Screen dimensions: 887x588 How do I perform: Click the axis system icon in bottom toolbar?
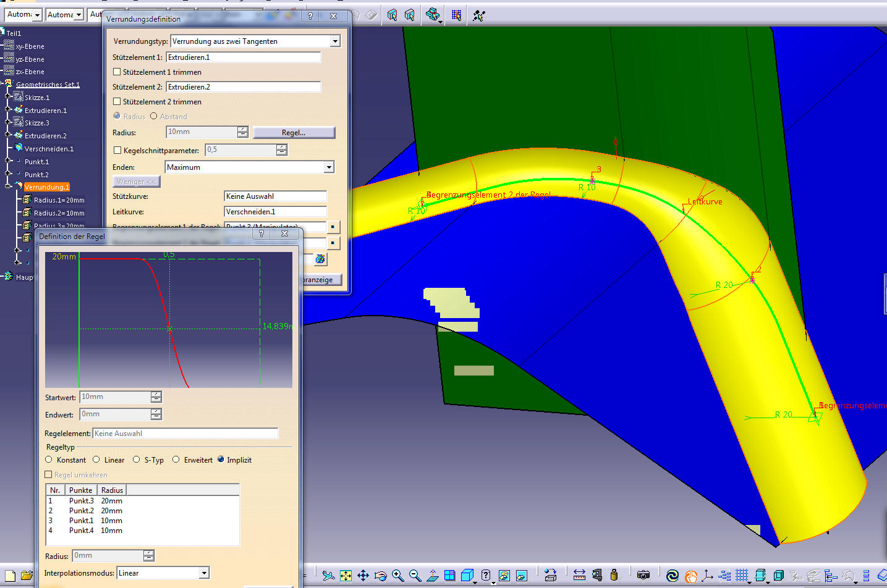(708, 576)
